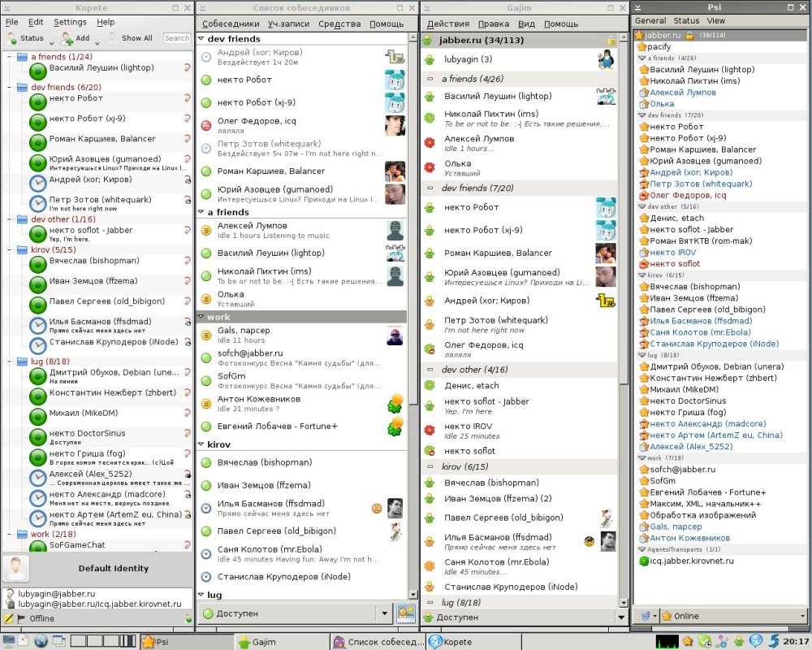Click the show desktop icon in the taskbar
The width and height of the screenshot is (812, 650).
tap(8, 642)
